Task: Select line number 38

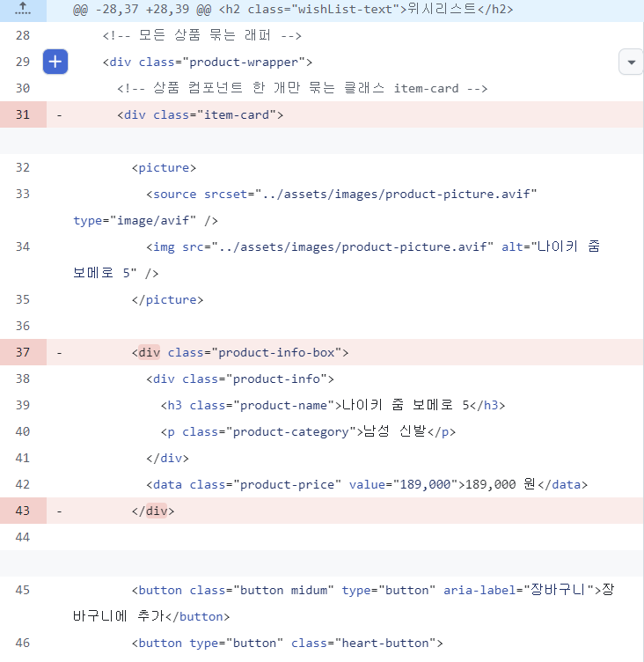Action: click(23, 379)
